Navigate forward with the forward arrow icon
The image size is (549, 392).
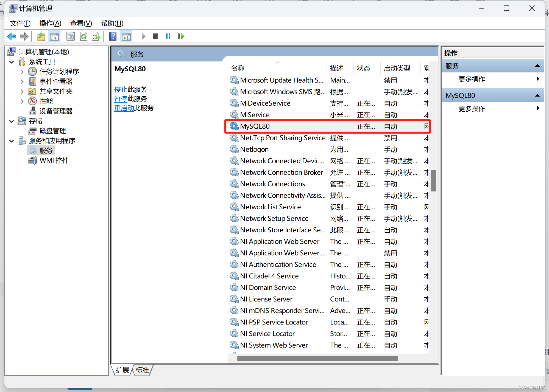pyautogui.click(x=24, y=36)
